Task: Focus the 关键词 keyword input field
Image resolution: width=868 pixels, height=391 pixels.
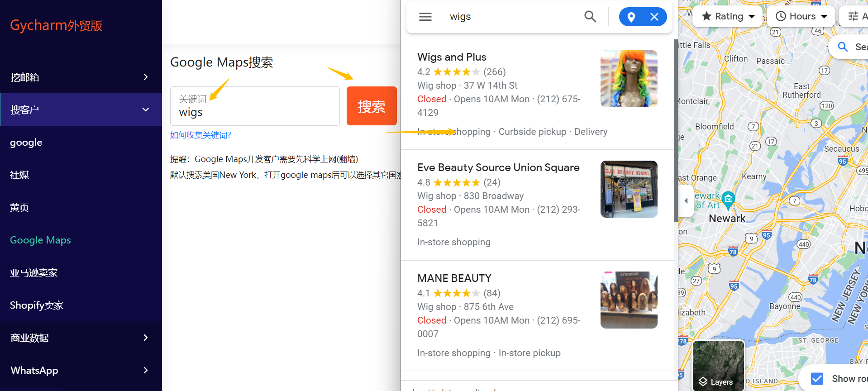Action: [x=255, y=106]
